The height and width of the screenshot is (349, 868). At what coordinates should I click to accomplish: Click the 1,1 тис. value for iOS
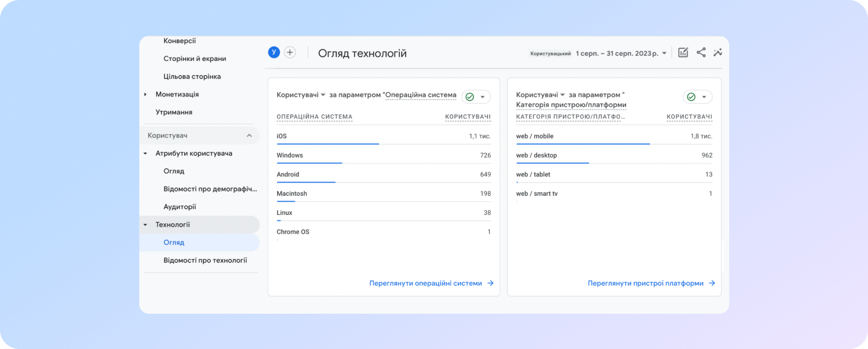[x=480, y=136]
